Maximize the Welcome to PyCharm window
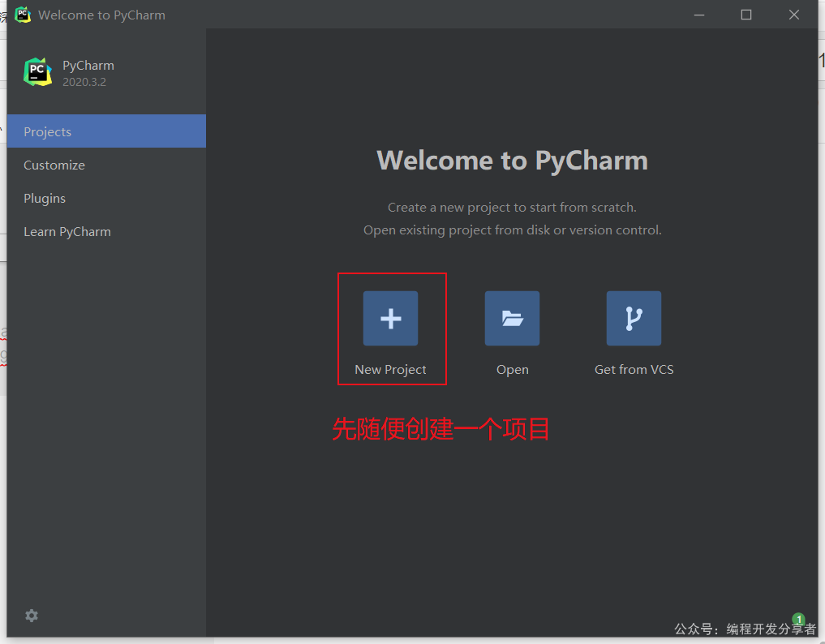The width and height of the screenshot is (825, 644). (746, 15)
